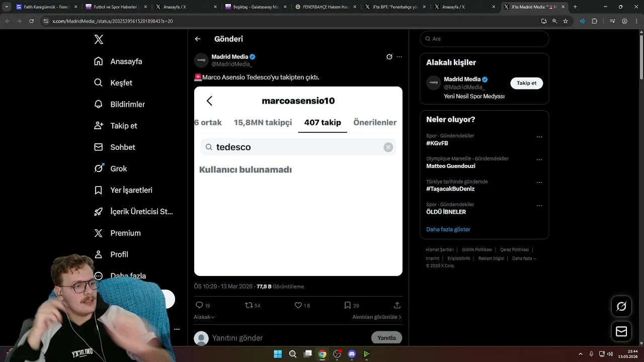Follow Madrid Media with Takip et button

(x=526, y=83)
